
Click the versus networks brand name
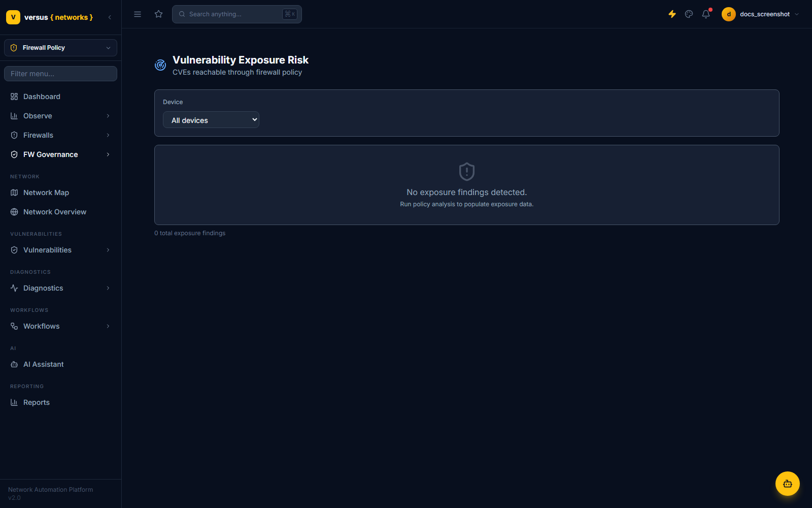point(58,17)
